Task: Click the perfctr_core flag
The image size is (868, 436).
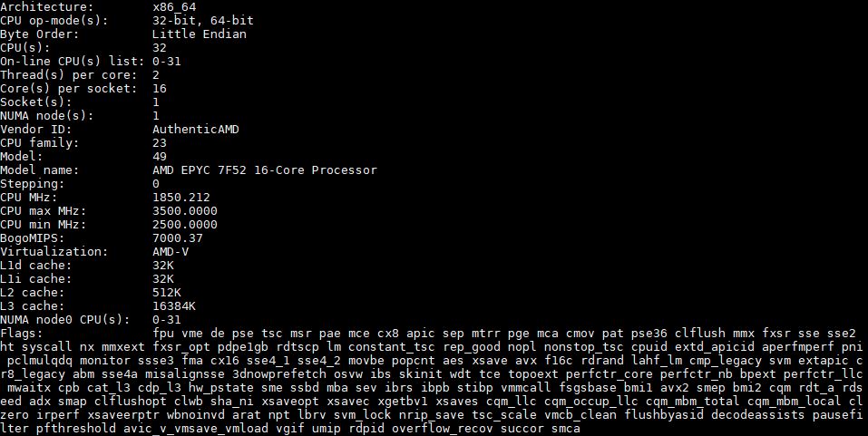Action: click(x=609, y=374)
